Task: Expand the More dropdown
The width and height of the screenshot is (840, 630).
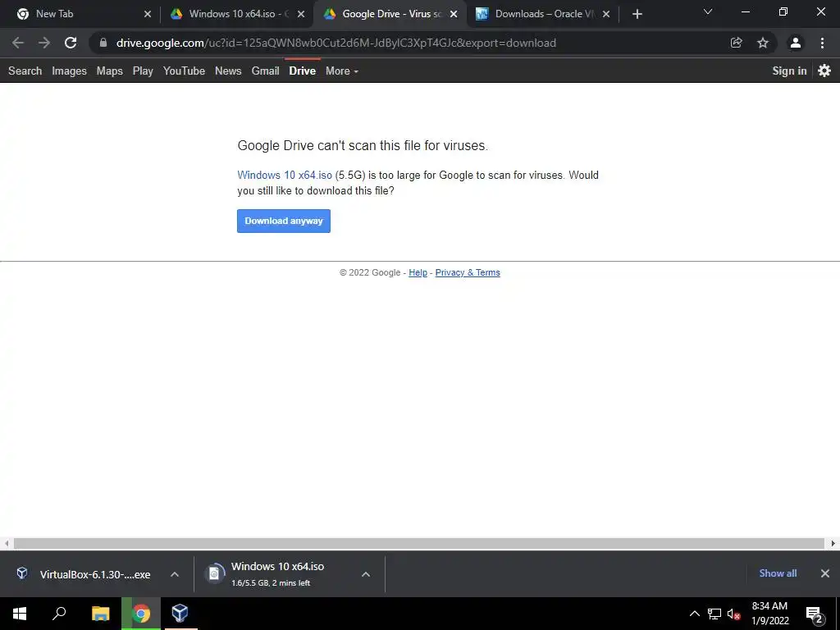Action: [x=342, y=71]
